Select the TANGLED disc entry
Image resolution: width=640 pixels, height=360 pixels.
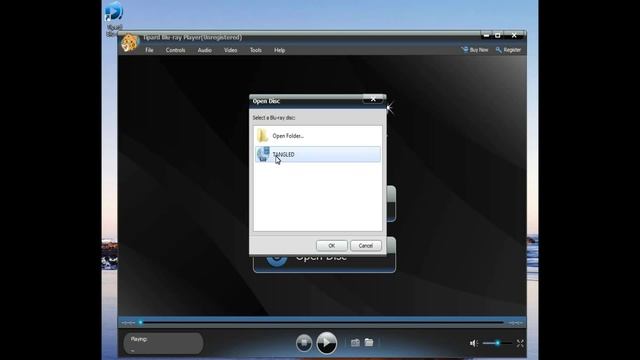pyautogui.click(x=318, y=154)
